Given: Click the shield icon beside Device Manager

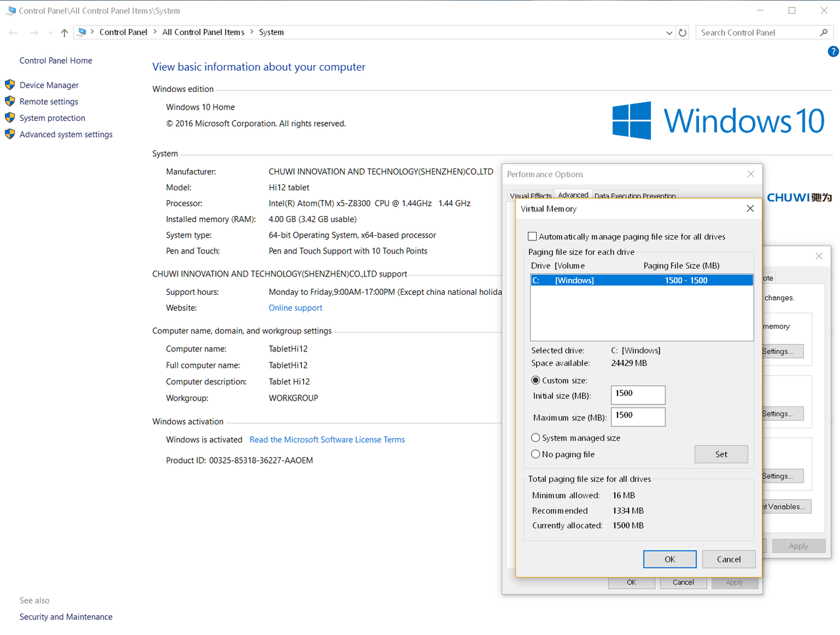Looking at the screenshot, I should [10, 85].
